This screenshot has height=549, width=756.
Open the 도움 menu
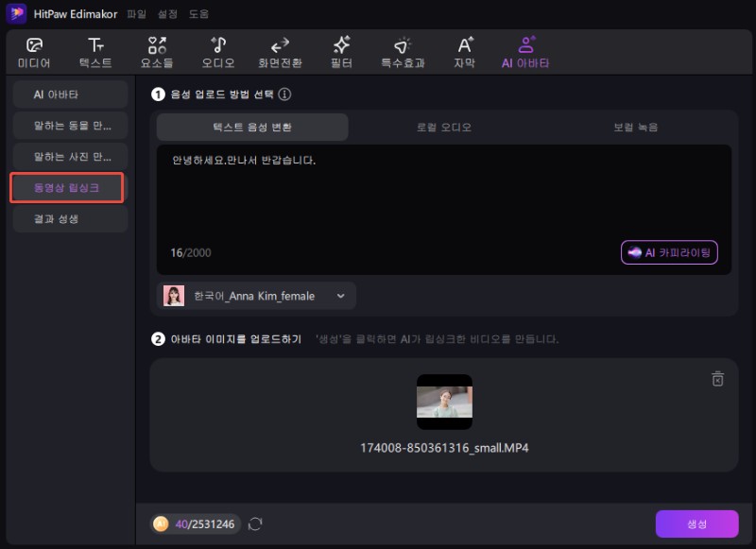[x=198, y=14]
